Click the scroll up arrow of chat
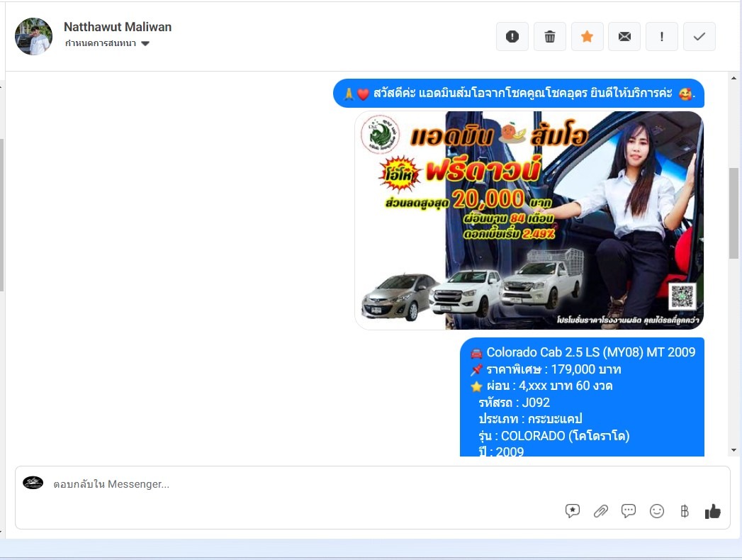This screenshot has height=560, width=742. (734, 78)
